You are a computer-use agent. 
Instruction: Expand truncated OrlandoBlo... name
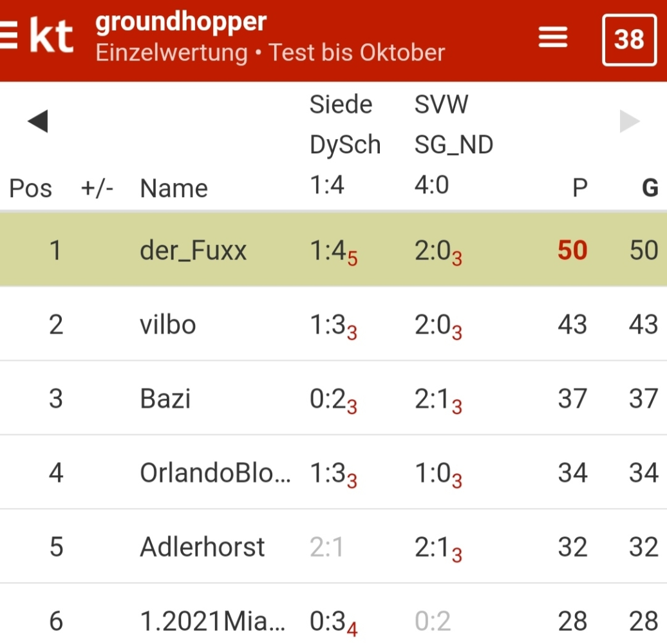(x=215, y=473)
